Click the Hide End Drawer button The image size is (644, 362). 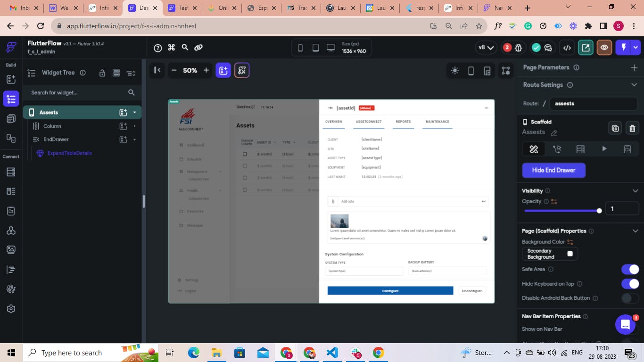coord(553,170)
